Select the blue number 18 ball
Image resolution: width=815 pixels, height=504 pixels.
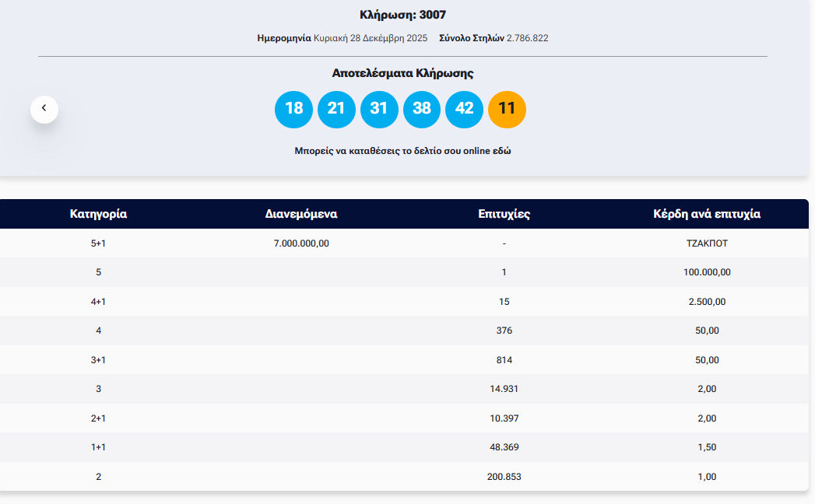point(293,109)
